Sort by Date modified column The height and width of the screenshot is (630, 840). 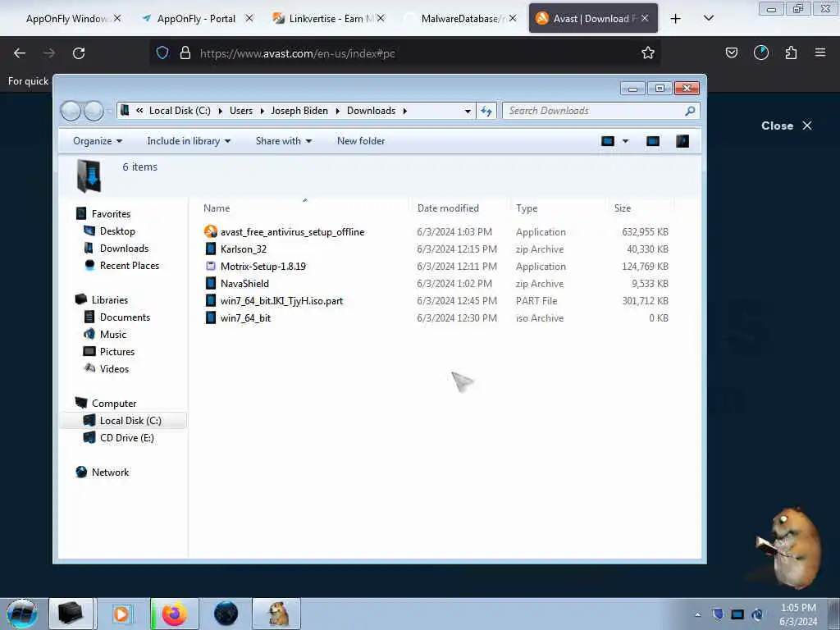(448, 208)
